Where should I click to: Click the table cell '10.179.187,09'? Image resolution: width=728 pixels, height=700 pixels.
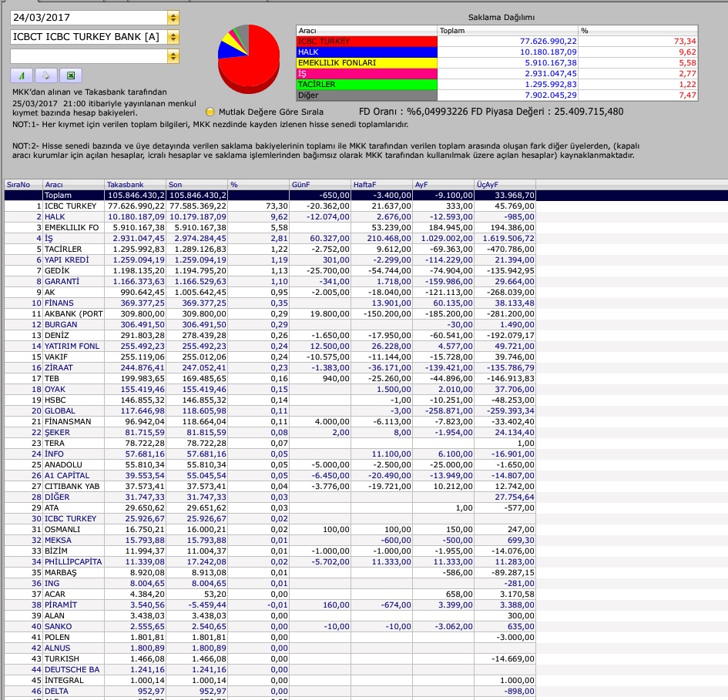tap(198, 217)
